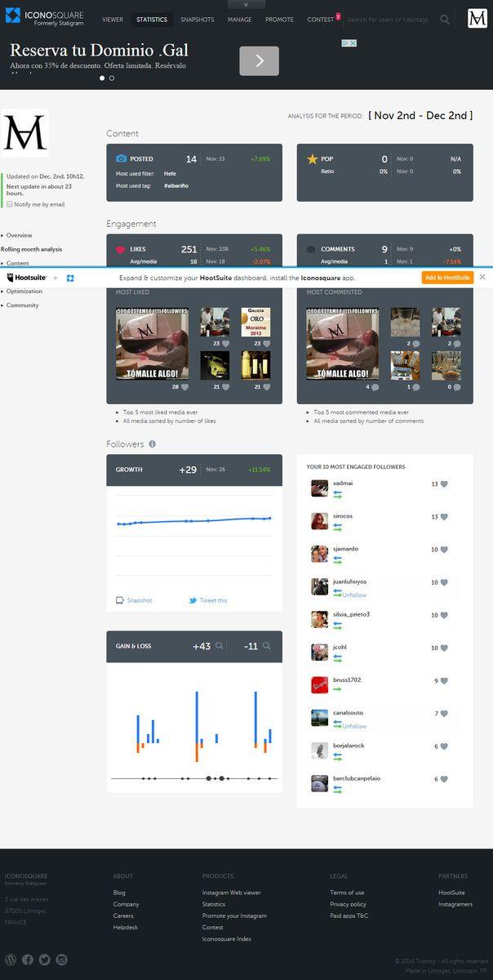Open the Snapshots menu item

tap(198, 20)
